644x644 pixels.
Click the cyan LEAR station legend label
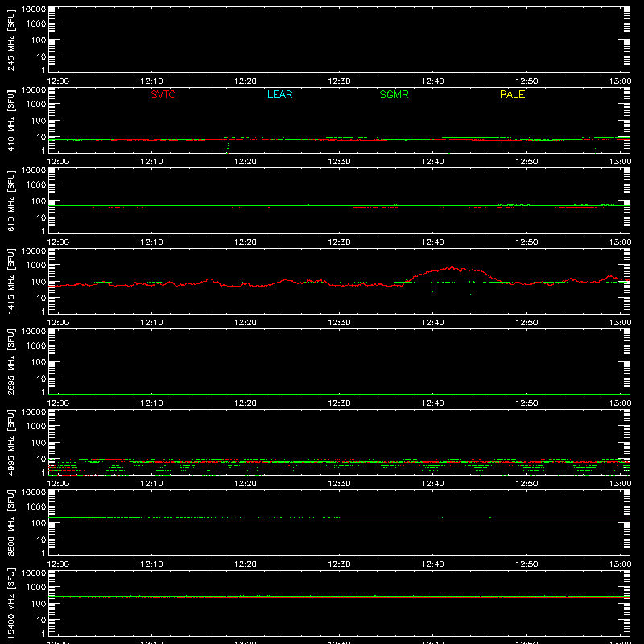279,94
